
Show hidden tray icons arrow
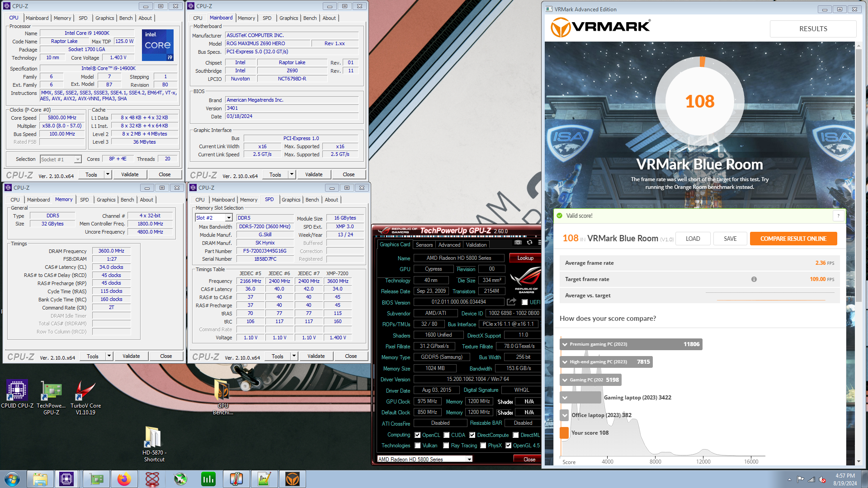click(x=789, y=479)
